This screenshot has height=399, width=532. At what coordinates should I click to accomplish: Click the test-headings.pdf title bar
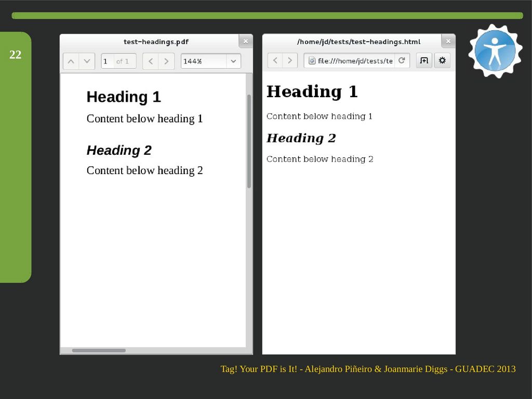point(156,42)
